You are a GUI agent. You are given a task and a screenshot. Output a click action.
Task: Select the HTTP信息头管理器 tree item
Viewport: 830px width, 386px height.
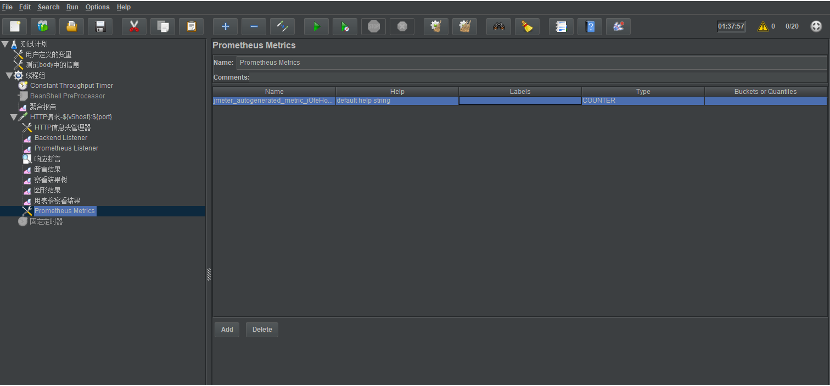tap(63, 128)
